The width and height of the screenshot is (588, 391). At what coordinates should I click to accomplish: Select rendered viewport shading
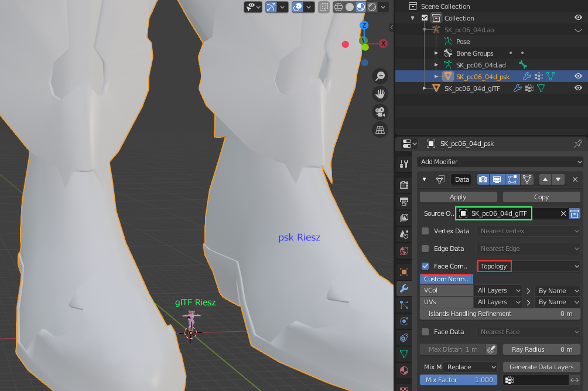click(x=372, y=7)
